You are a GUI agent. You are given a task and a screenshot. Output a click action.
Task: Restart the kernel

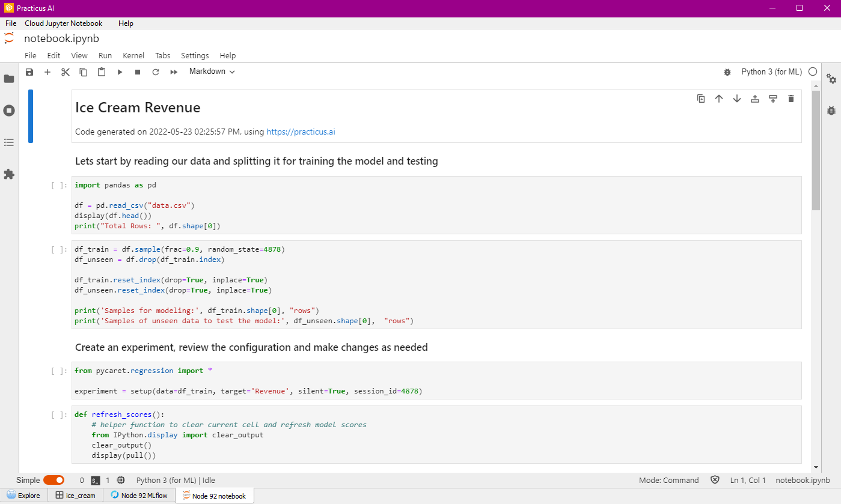pyautogui.click(x=155, y=71)
